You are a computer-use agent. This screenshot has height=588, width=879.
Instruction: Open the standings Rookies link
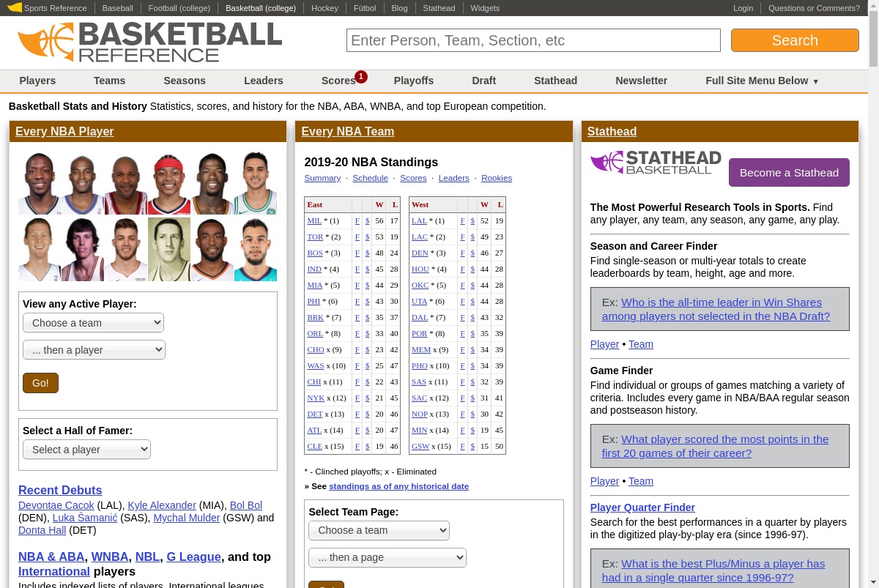click(x=497, y=178)
